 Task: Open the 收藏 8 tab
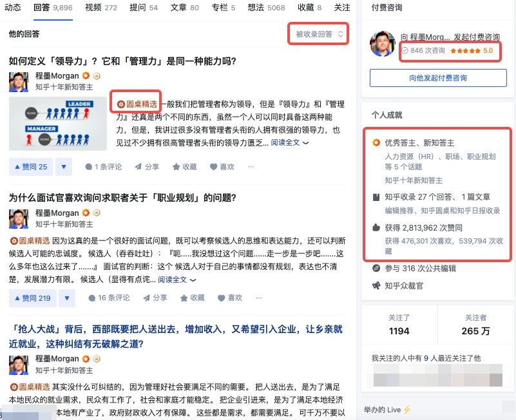click(309, 8)
